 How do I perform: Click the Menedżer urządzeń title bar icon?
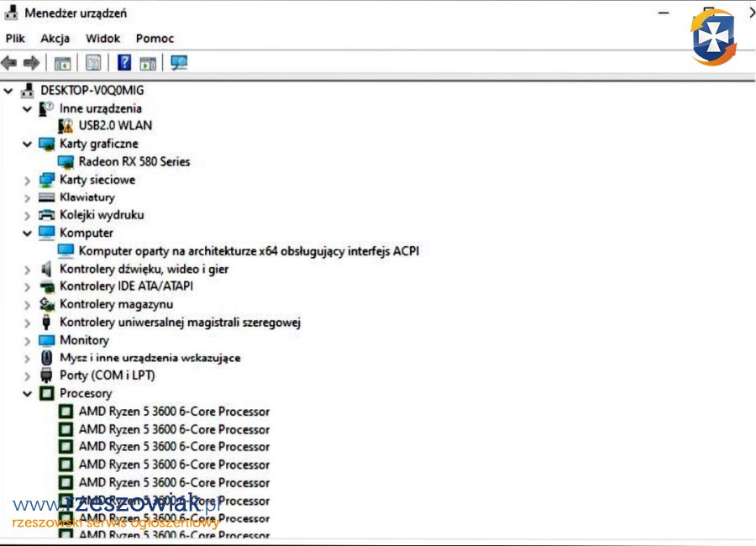pyautogui.click(x=11, y=13)
